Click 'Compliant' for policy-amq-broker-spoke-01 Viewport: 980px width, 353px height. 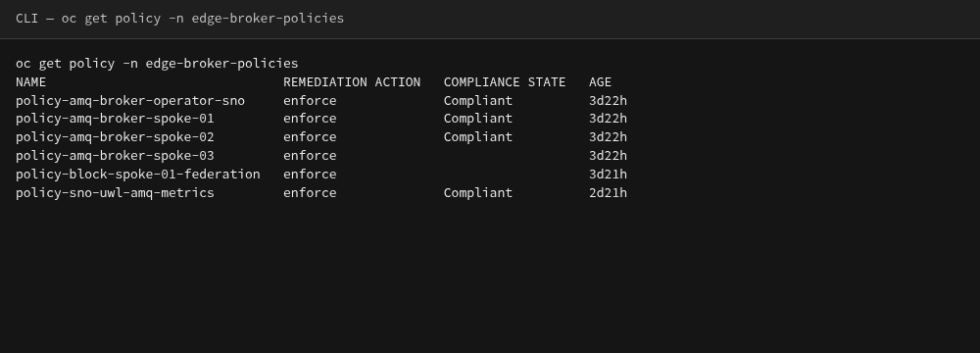pos(478,119)
